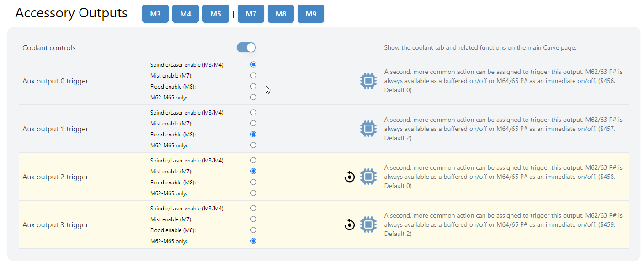This screenshot has height=266, width=644.
Task: Select Mist enable (M7) for Aux output 0
Action: tap(254, 75)
